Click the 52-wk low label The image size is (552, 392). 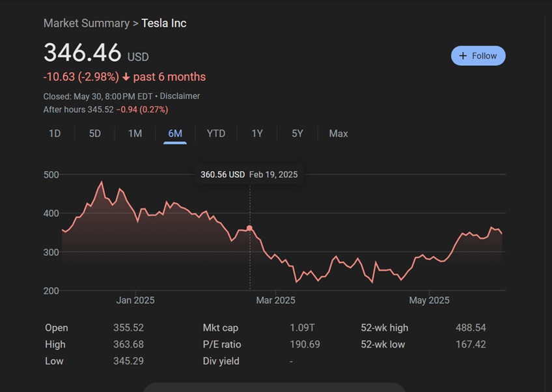pos(383,344)
